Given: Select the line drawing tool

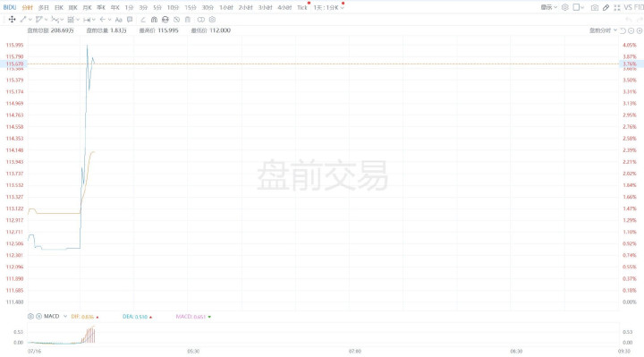Looking at the screenshot, I should [23, 20].
